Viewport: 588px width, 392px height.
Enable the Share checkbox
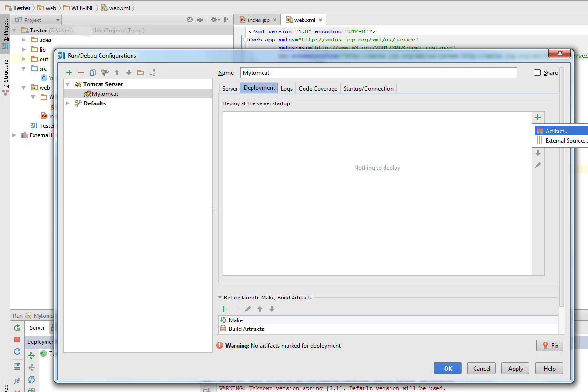537,73
